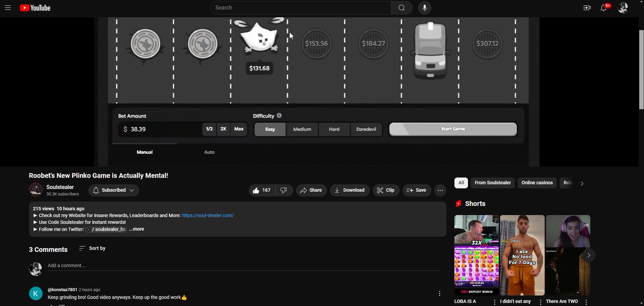Like the video with thumbs up
Viewport: 644px width, 306px height.
pyautogui.click(x=262, y=190)
